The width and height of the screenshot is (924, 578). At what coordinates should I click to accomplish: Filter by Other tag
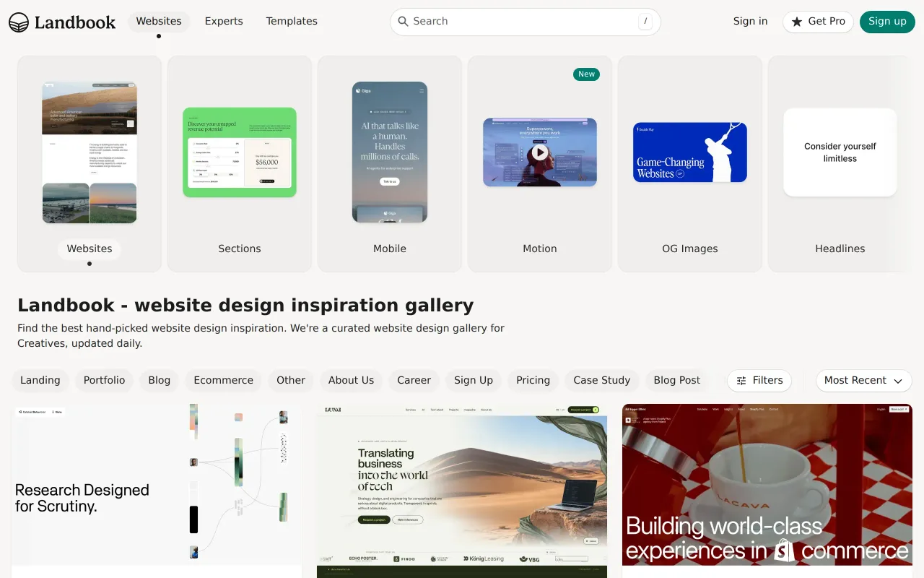tap(291, 381)
